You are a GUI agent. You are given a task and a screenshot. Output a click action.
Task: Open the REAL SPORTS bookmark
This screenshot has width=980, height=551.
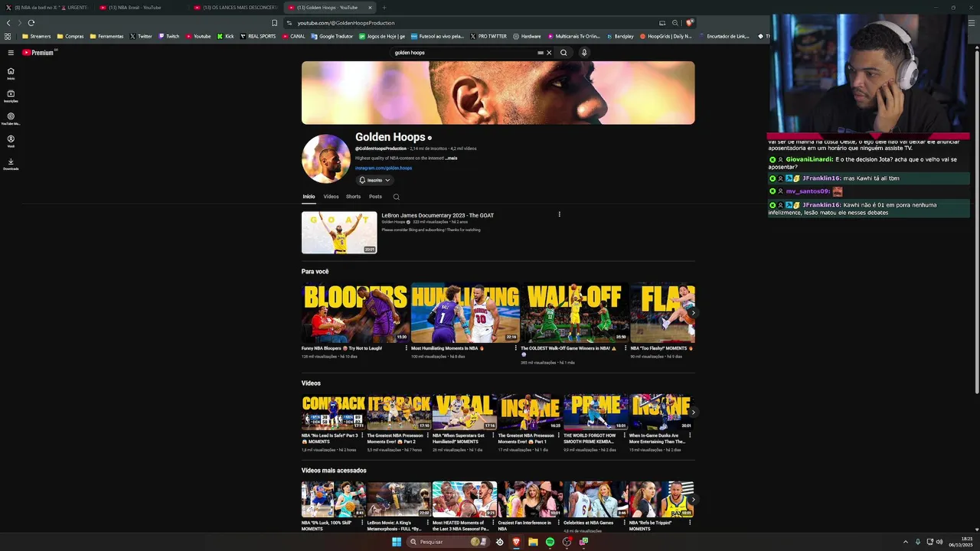tap(258, 36)
